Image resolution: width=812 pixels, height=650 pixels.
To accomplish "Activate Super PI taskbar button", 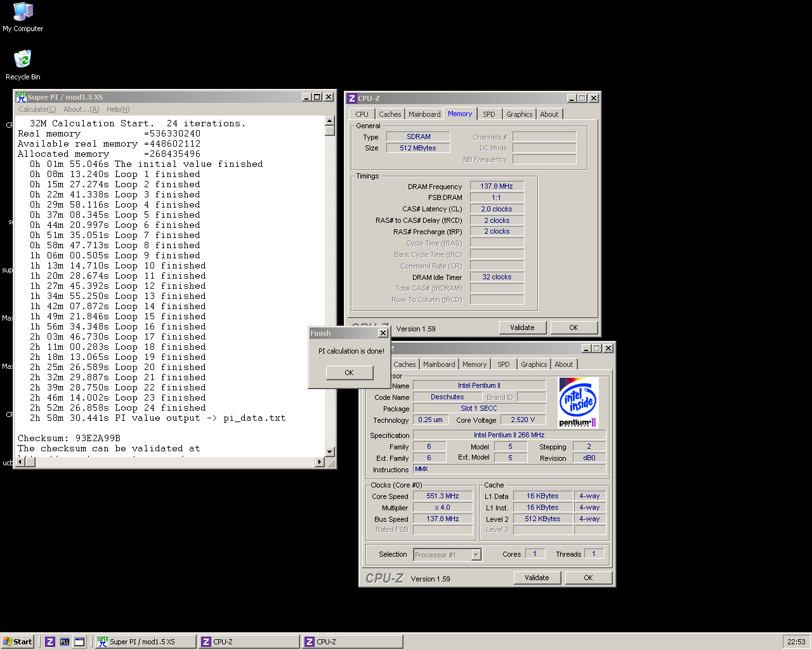I will click(x=145, y=642).
